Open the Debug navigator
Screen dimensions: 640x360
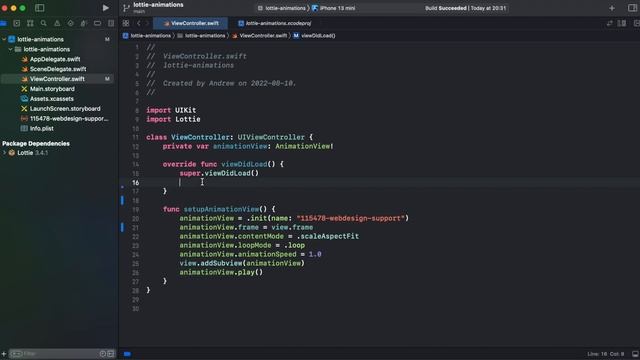pos(84,23)
